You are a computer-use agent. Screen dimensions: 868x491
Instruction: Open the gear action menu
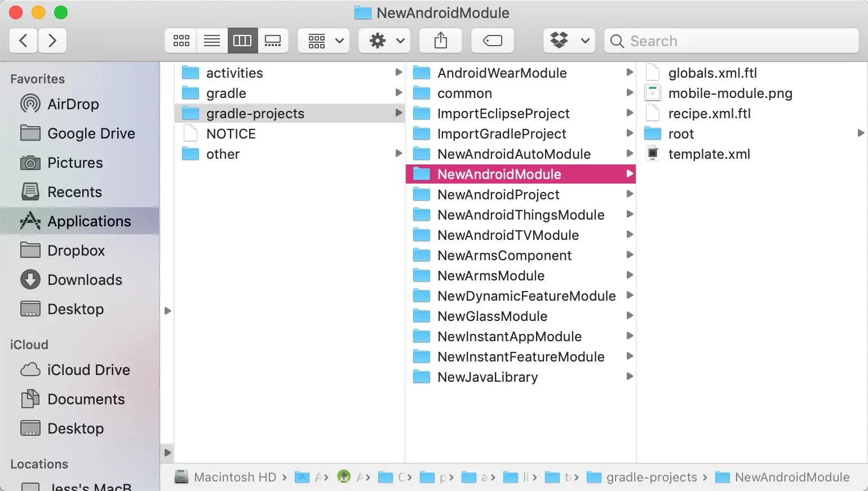(384, 41)
